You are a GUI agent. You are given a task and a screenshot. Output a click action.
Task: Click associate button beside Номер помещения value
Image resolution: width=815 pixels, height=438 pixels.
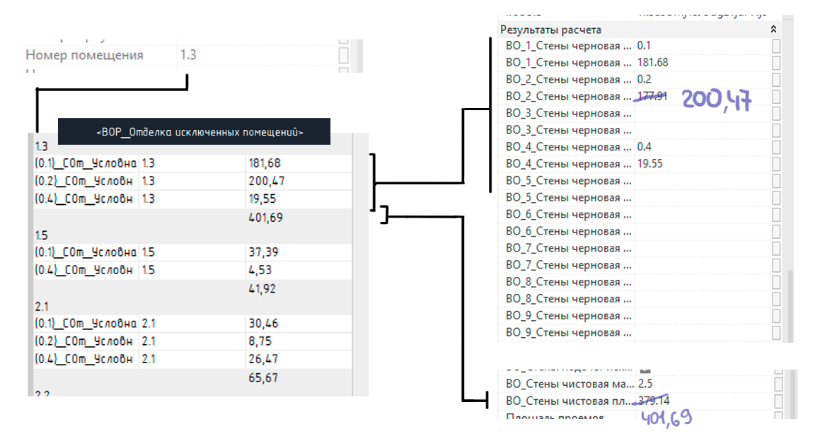click(x=344, y=56)
